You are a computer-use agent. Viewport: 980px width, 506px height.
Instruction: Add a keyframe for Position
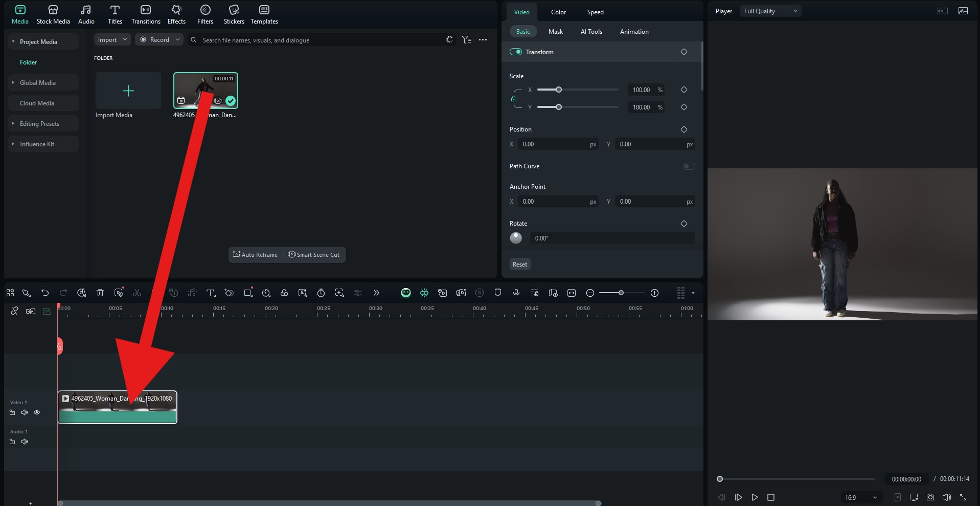coord(684,129)
